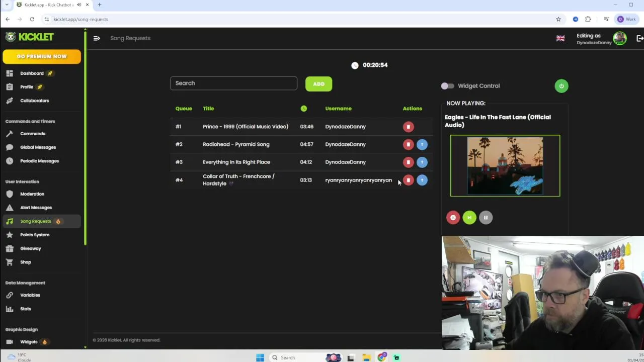
Task: Open Alert Messages
Action: (x=36, y=208)
